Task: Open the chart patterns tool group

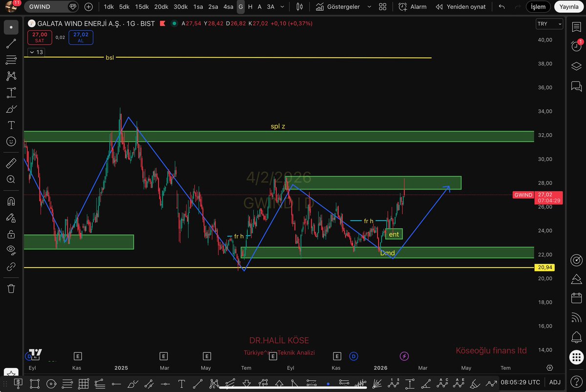Action: [x=11, y=76]
